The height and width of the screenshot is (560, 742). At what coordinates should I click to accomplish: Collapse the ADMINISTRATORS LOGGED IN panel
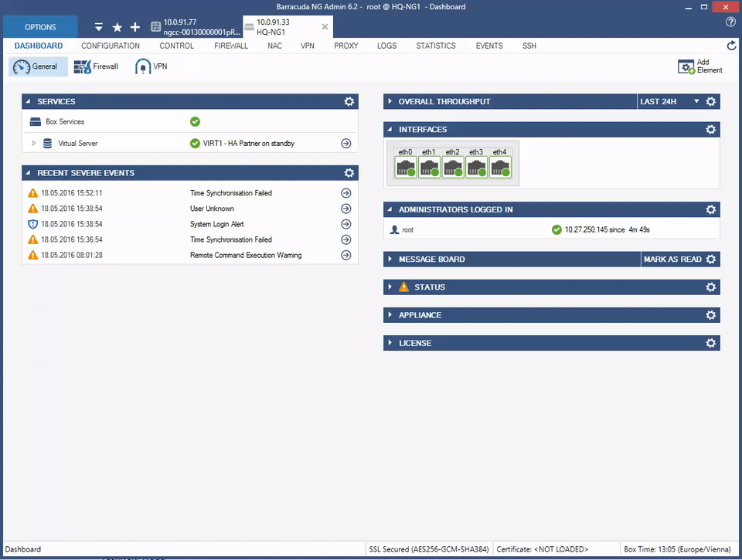[390, 209]
